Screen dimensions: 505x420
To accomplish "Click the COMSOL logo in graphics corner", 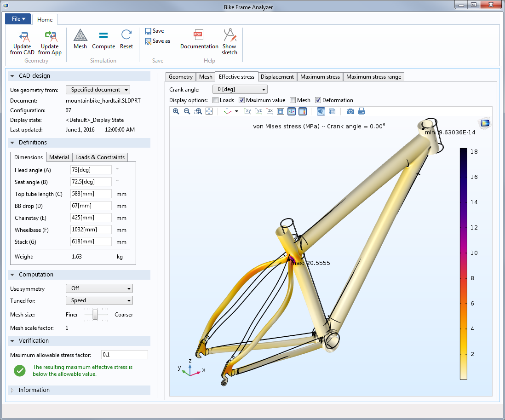I will [x=485, y=123].
